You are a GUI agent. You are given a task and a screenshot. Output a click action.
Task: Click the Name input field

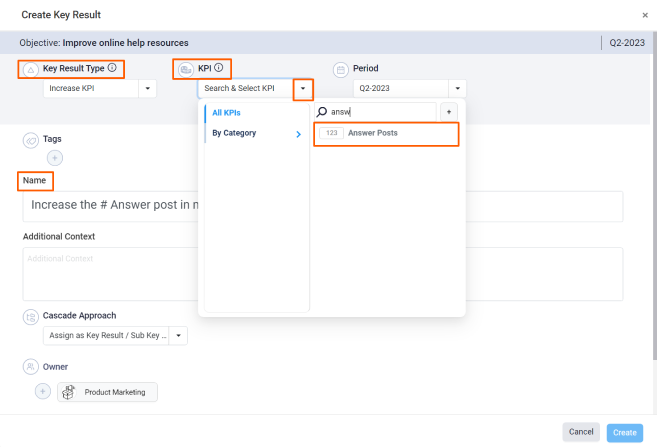pyautogui.click(x=323, y=207)
